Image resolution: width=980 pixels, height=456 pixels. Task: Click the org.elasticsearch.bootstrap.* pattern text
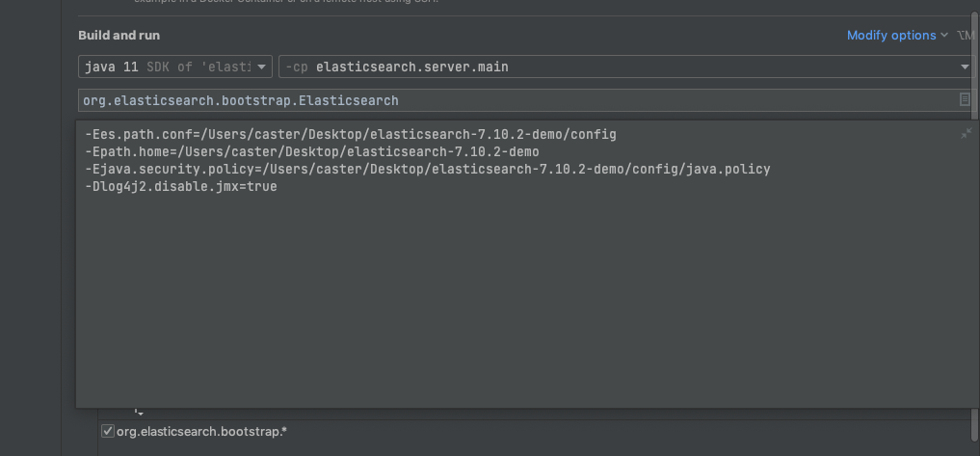pos(201,432)
